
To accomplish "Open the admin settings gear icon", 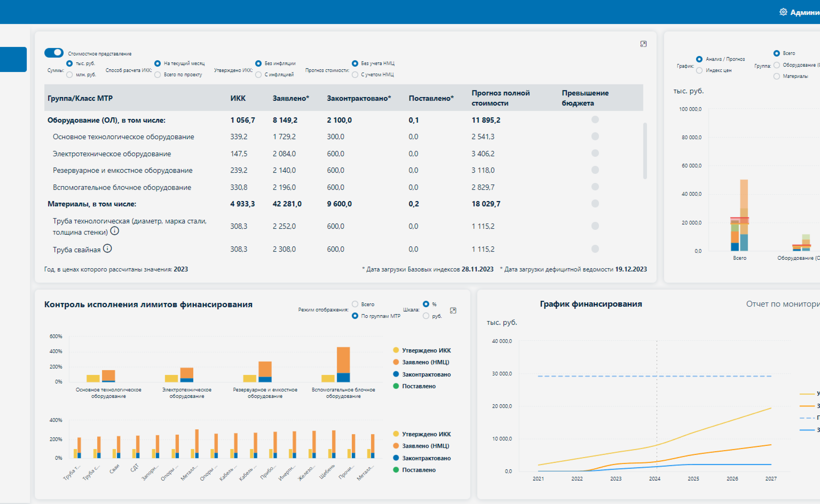I will click(783, 12).
